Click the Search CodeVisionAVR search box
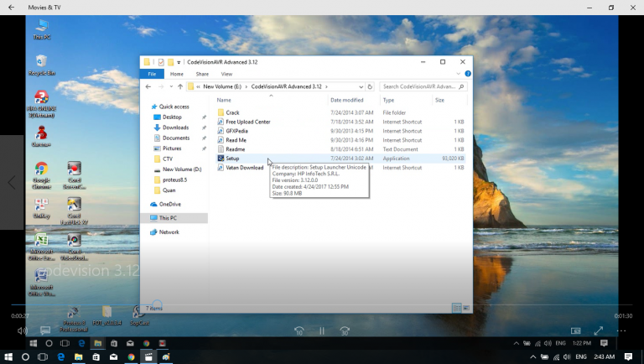The width and height of the screenshot is (644, 364). click(419, 86)
